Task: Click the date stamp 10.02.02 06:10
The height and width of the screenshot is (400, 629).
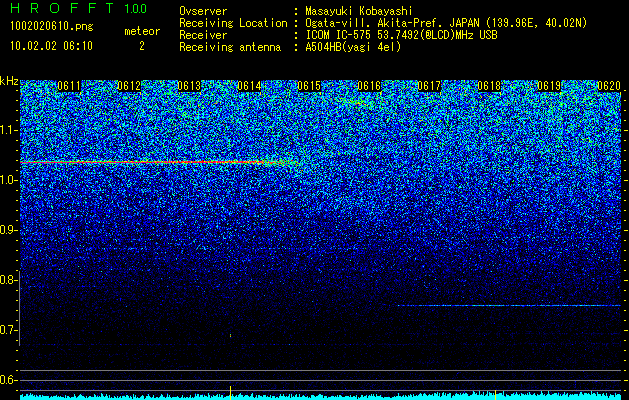Action: click(51, 46)
